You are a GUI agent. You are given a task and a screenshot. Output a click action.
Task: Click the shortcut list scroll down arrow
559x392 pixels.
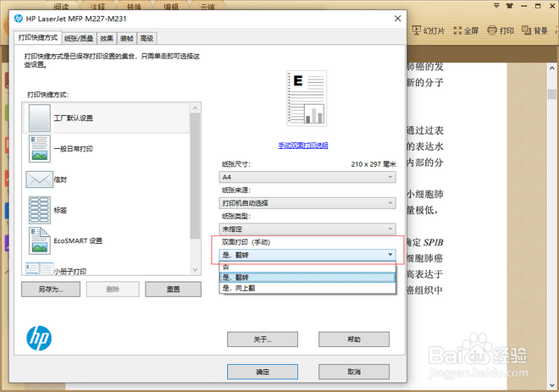click(x=195, y=270)
